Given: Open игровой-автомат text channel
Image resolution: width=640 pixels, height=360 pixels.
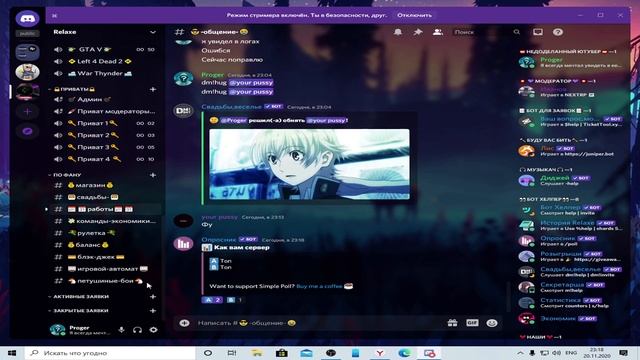Looking at the screenshot, I should 105,269.
